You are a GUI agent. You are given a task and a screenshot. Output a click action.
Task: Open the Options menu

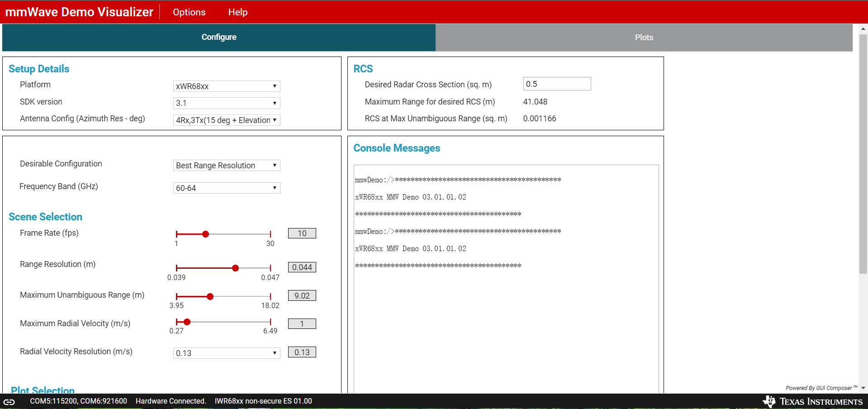pos(189,12)
